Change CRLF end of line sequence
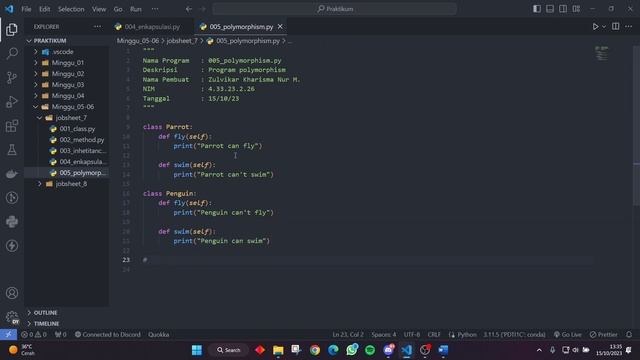 pos(434,335)
